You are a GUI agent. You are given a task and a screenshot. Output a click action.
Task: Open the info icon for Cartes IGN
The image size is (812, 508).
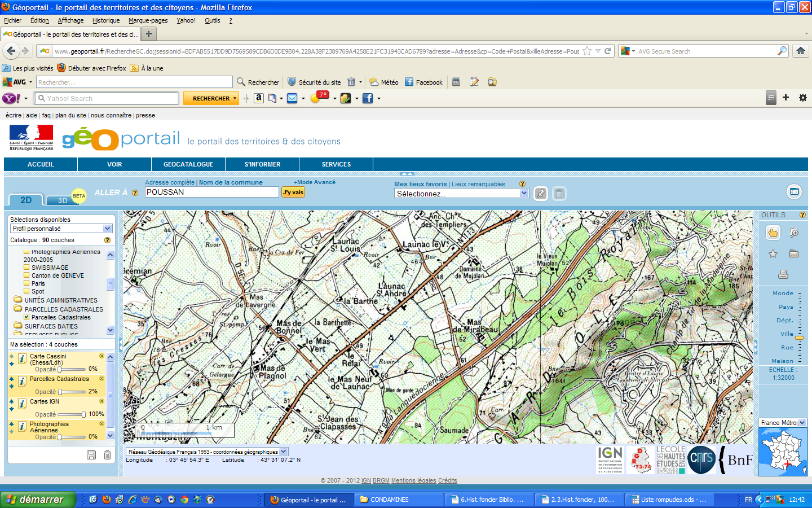(x=22, y=404)
